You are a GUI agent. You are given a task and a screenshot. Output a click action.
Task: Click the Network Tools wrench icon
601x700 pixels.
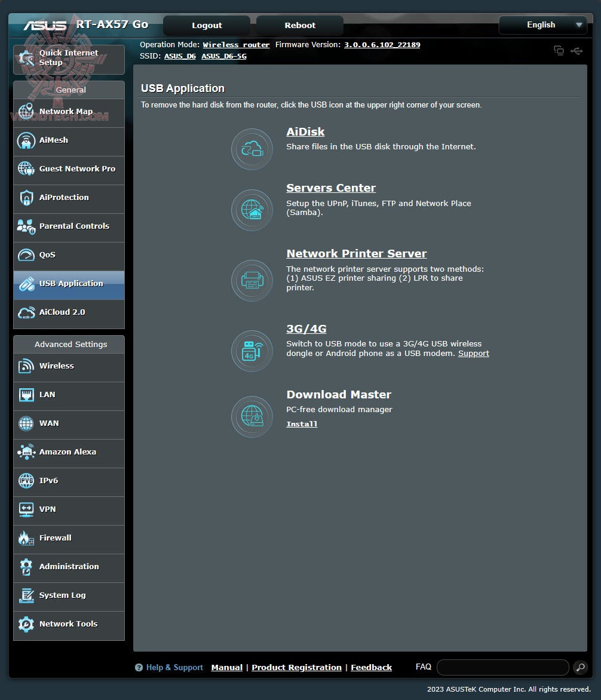click(26, 624)
